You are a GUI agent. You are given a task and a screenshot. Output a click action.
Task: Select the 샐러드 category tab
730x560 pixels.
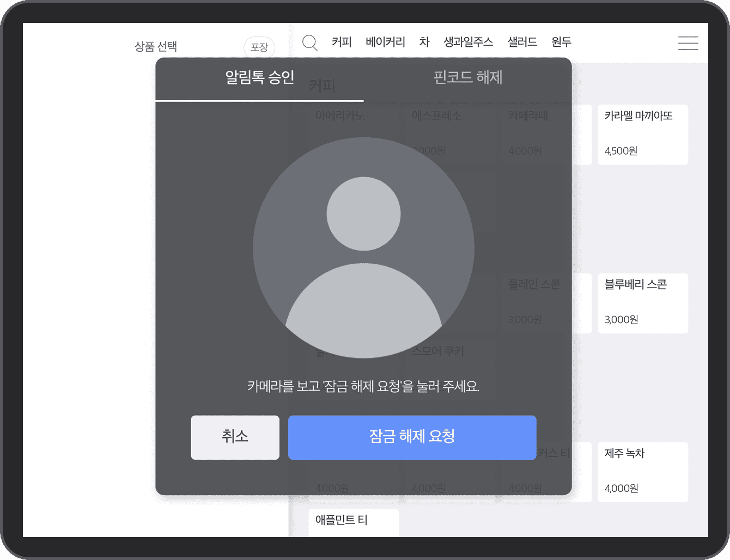point(522,42)
